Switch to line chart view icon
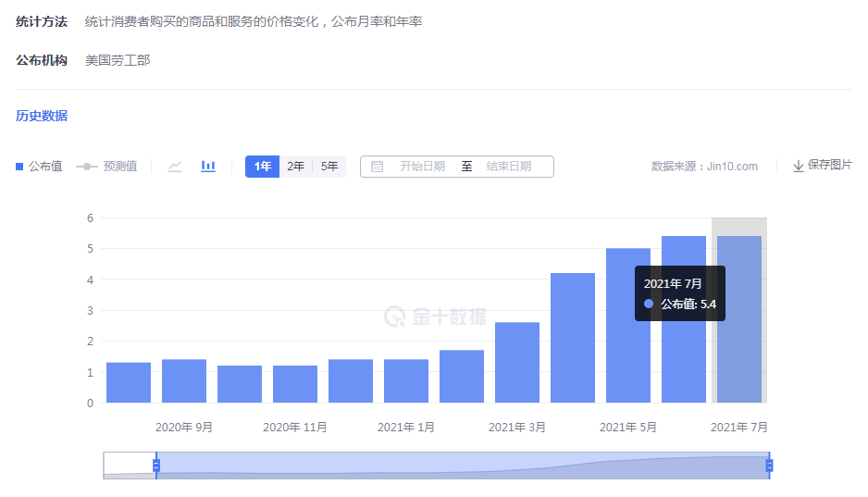Image resolution: width=868 pixels, height=497 pixels. pyautogui.click(x=175, y=166)
